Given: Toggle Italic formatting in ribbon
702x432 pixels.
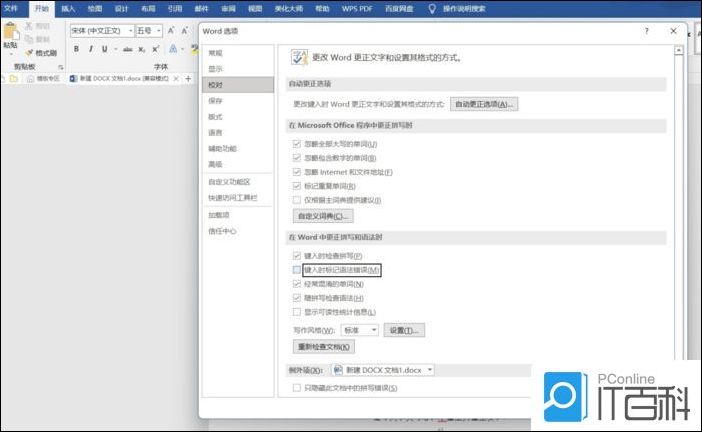Looking at the screenshot, I should pos(90,49).
